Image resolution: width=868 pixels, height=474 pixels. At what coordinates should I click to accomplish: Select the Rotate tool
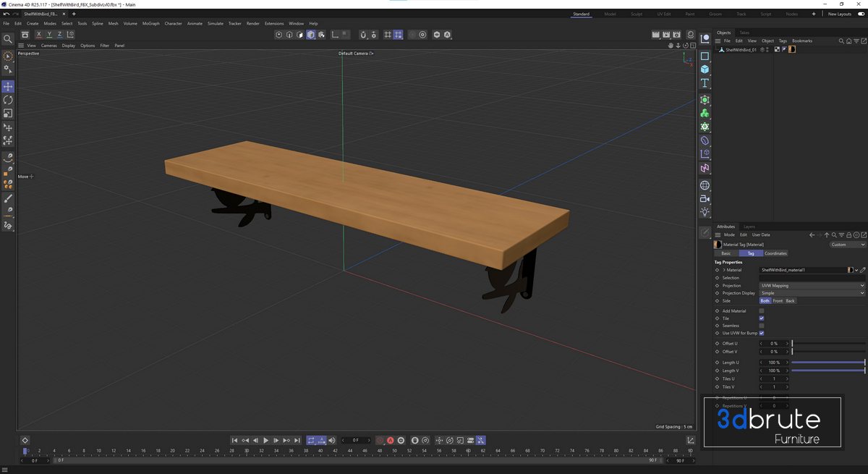pyautogui.click(x=8, y=100)
